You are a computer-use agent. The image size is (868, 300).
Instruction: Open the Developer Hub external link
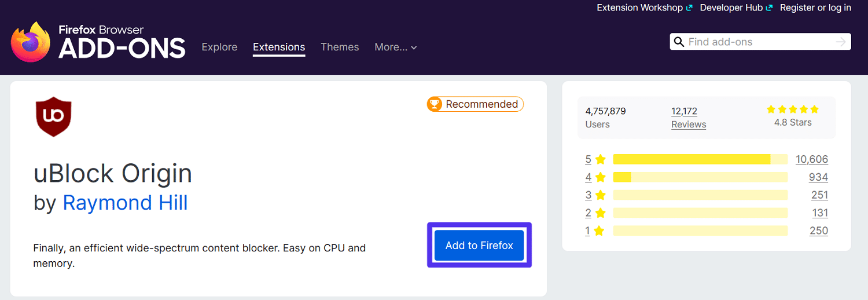point(735,8)
